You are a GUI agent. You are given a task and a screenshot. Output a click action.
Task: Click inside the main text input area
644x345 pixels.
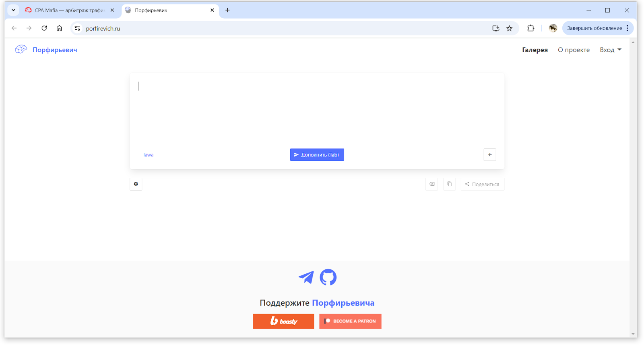(x=317, y=109)
